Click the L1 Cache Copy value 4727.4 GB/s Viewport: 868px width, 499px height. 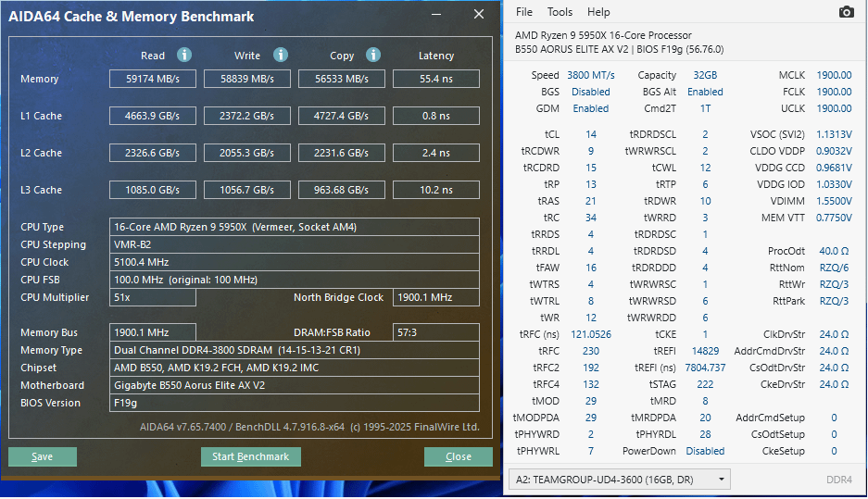pyautogui.click(x=342, y=116)
